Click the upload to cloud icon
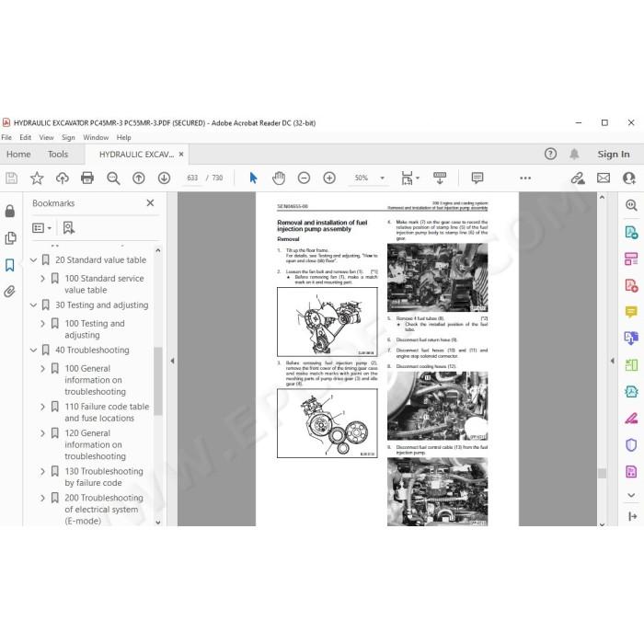The image size is (644, 644). [62, 178]
